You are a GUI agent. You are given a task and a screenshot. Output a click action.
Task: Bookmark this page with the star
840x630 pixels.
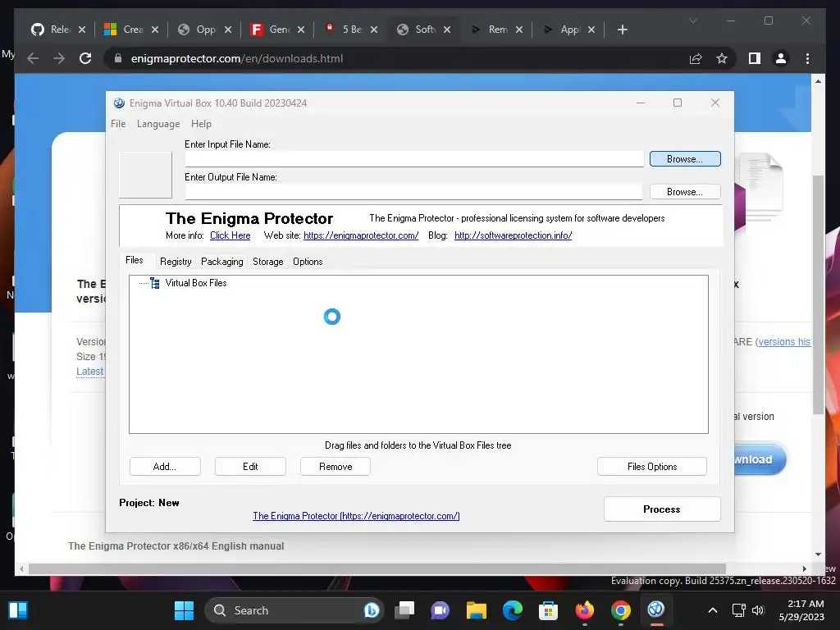(722, 58)
